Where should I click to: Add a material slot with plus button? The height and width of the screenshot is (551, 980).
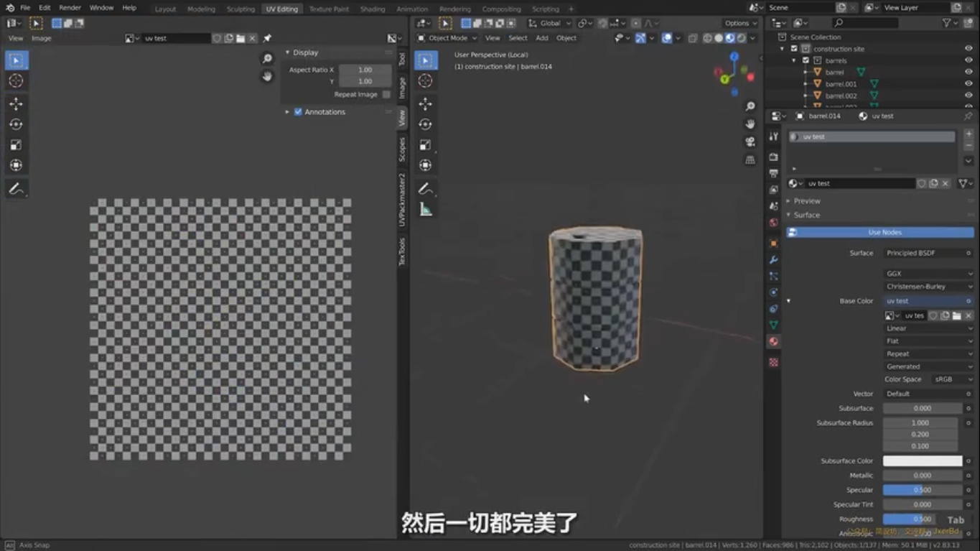(969, 134)
